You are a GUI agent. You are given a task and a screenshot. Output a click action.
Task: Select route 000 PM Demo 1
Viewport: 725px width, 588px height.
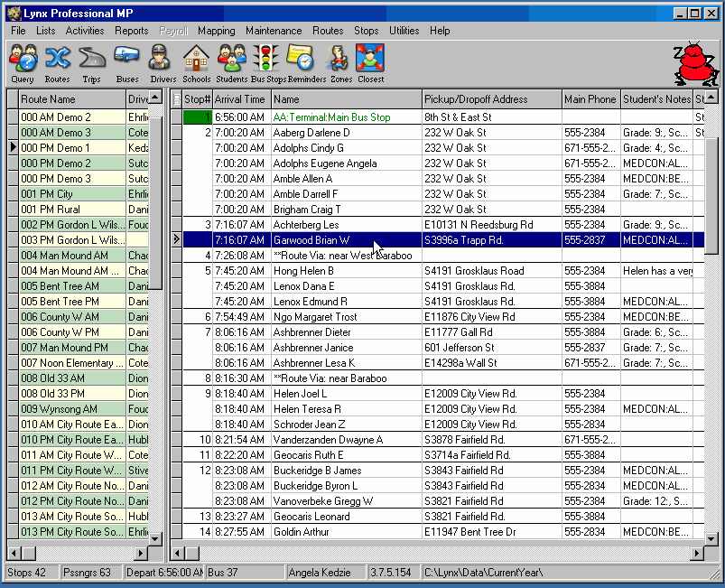pyautogui.click(x=72, y=148)
